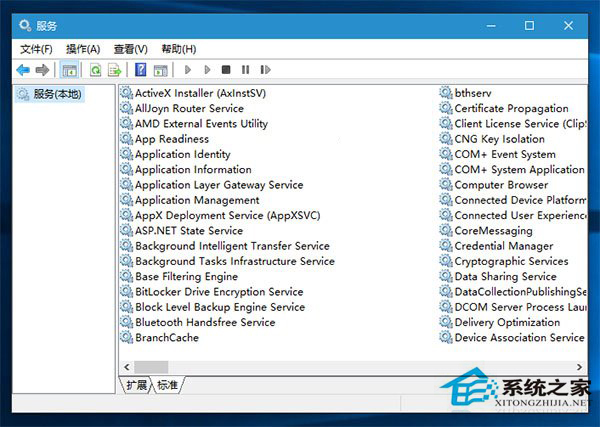Click the Back arrow toolbar icon
This screenshot has height=427, width=600.
tap(23, 70)
